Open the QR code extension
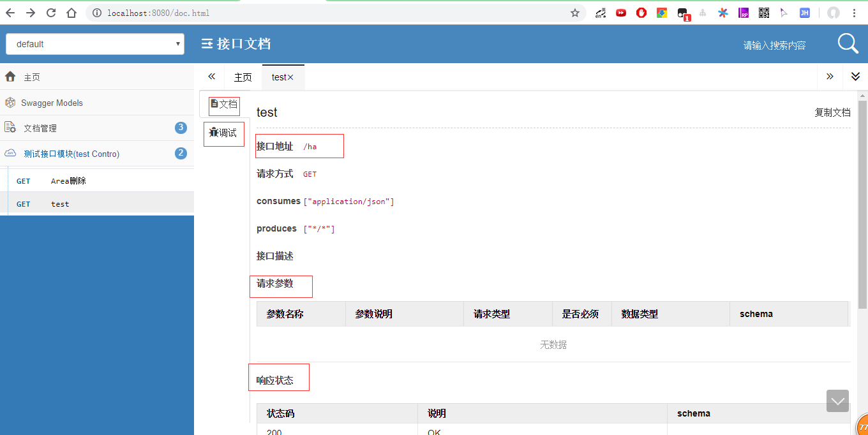This screenshot has width=868, height=435. tap(764, 13)
